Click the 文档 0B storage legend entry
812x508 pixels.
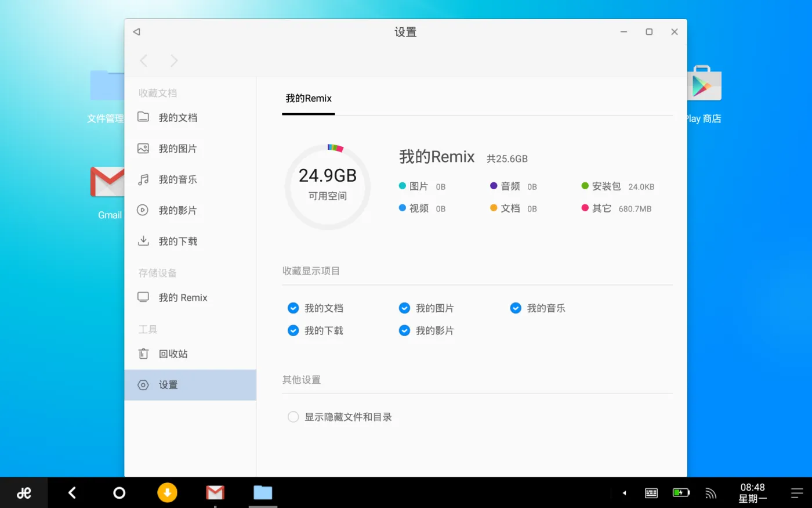point(513,208)
